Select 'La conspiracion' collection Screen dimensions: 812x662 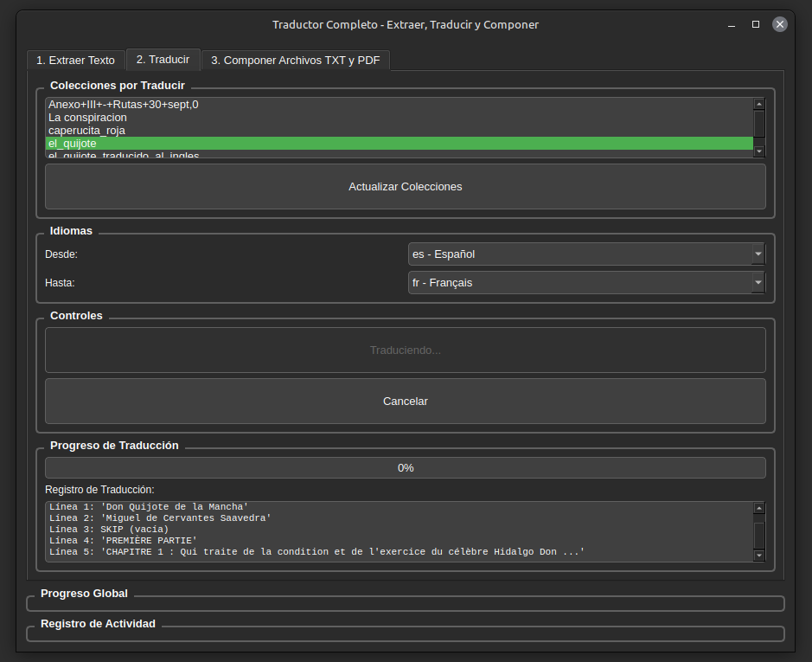87,118
